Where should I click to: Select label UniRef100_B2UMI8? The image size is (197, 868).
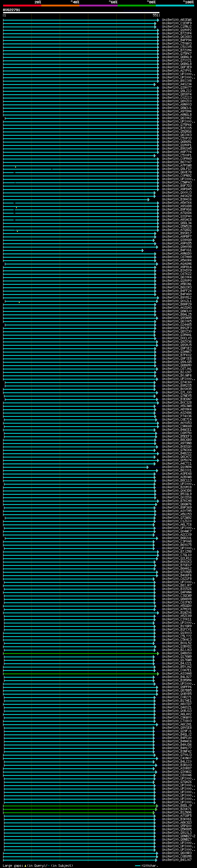tap(176, 487)
